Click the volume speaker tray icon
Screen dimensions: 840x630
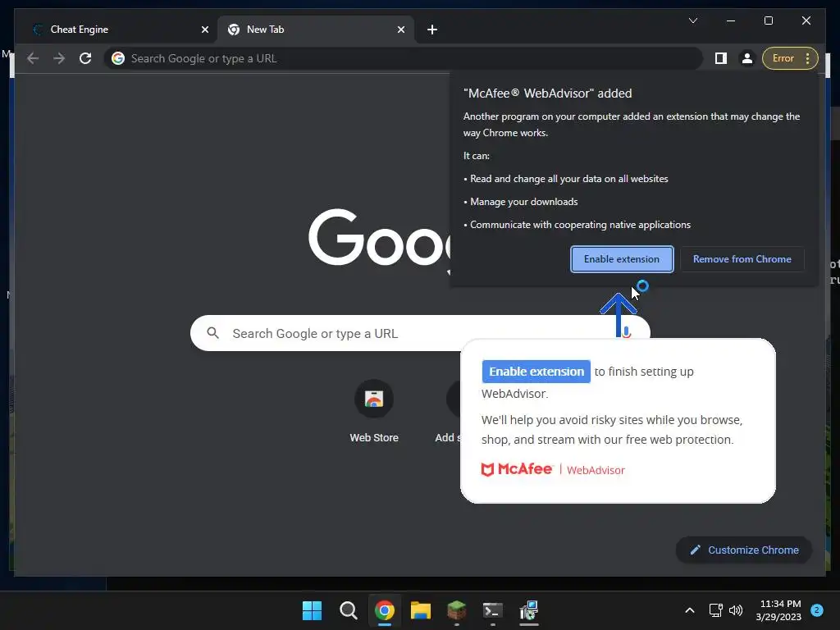tap(736, 610)
